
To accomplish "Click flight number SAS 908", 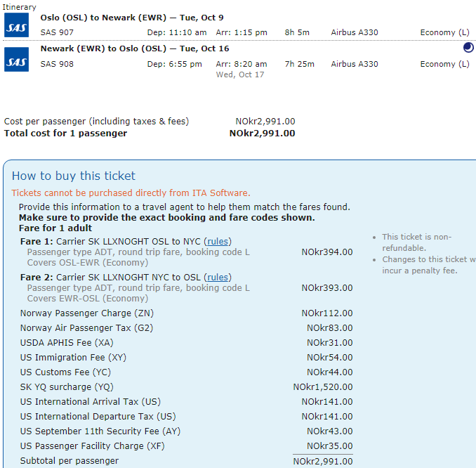I will [x=57, y=64].
